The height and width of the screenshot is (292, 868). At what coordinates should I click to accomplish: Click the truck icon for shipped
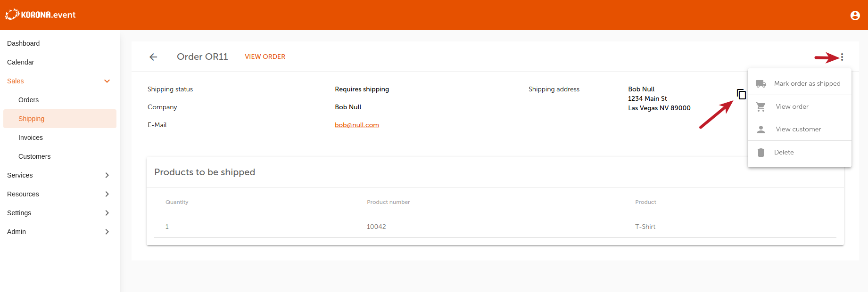click(761, 84)
